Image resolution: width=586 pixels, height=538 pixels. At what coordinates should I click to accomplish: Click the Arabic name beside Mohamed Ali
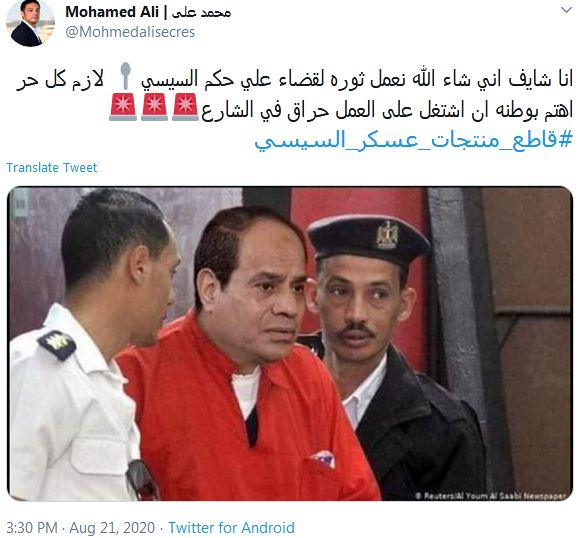(x=201, y=12)
